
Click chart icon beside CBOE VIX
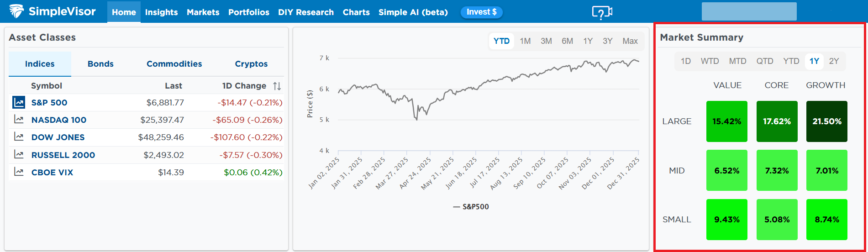pyautogui.click(x=19, y=172)
